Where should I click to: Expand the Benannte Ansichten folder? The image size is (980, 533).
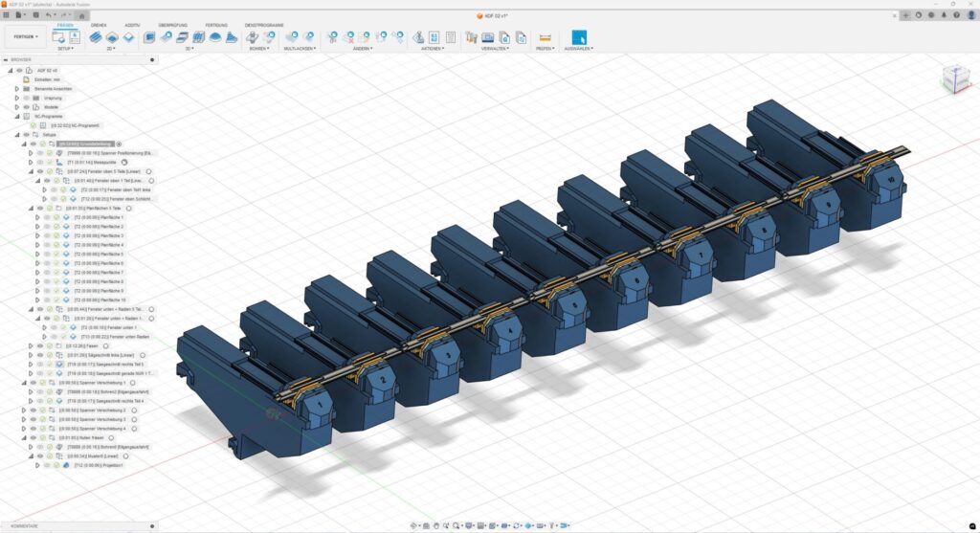click(16, 88)
